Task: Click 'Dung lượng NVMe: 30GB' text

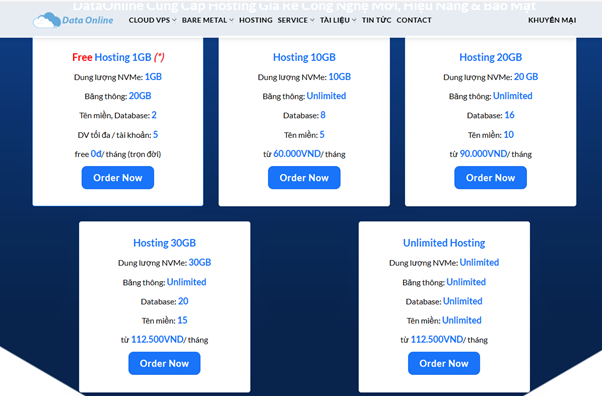Action: [x=164, y=262]
